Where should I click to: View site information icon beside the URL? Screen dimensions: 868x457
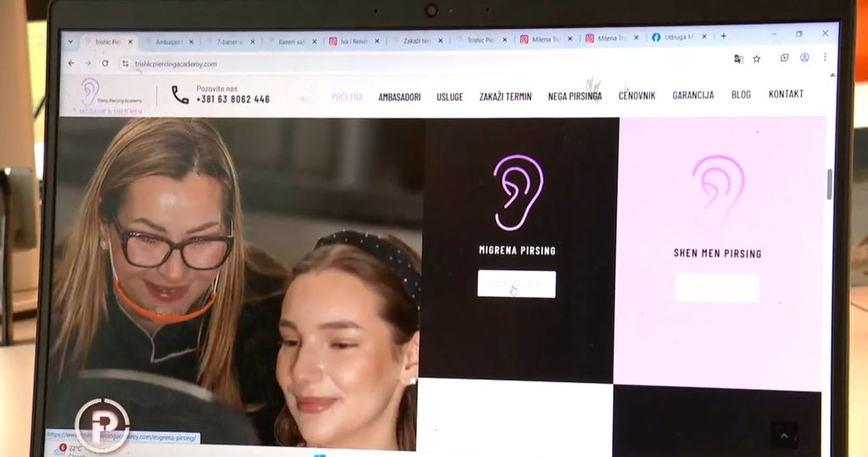coord(125,64)
